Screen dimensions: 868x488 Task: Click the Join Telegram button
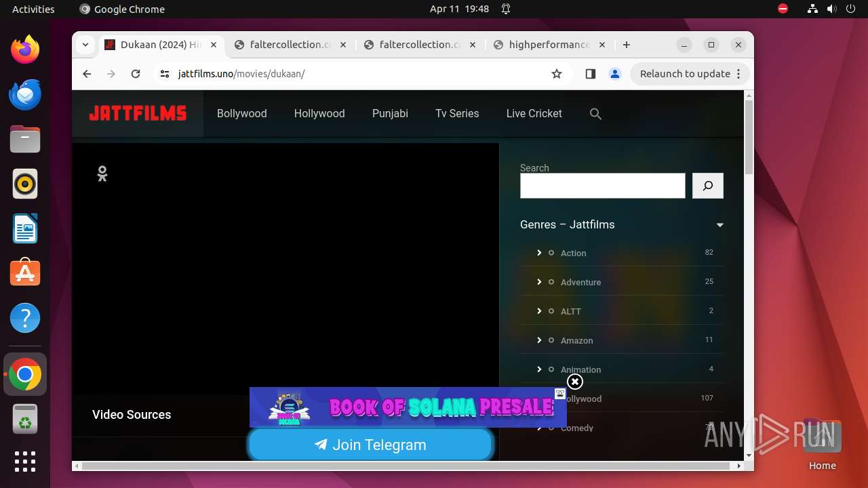370,445
